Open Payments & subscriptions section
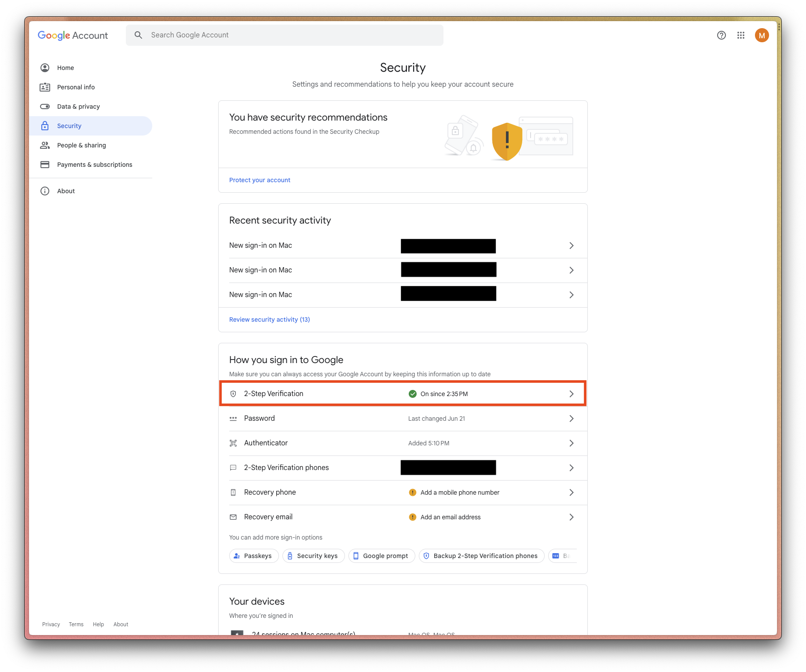The image size is (806, 672). coord(91,165)
